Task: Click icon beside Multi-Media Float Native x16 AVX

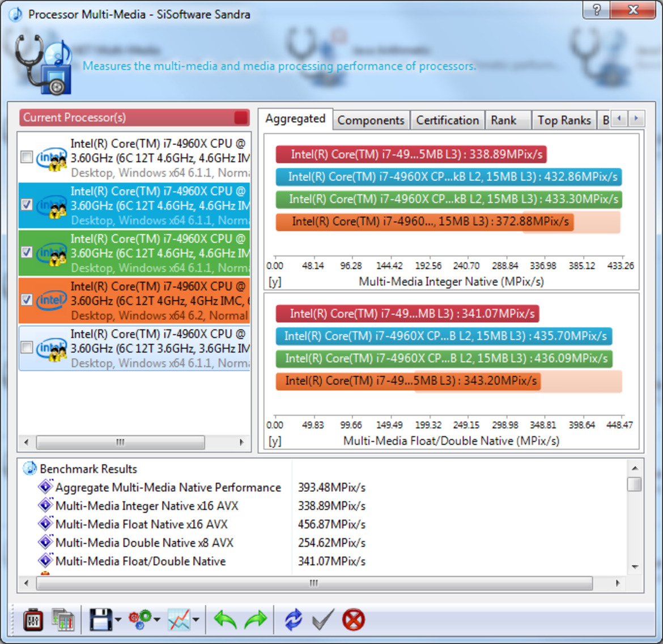Action: [x=45, y=523]
